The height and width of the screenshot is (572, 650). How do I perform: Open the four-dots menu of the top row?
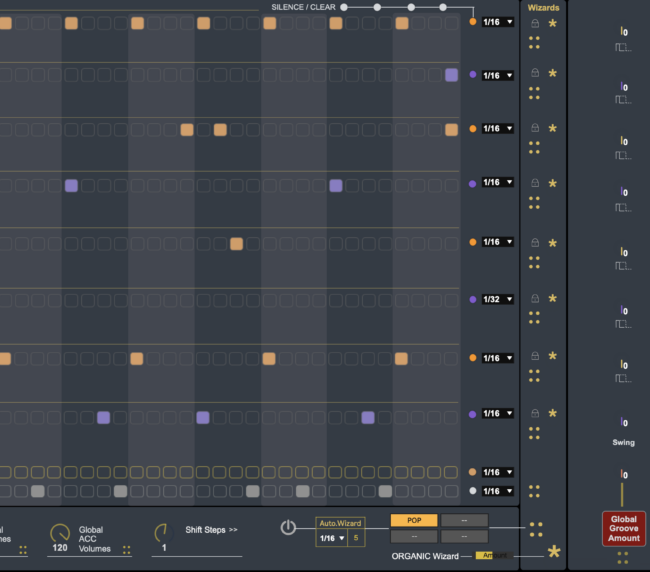pos(534,43)
